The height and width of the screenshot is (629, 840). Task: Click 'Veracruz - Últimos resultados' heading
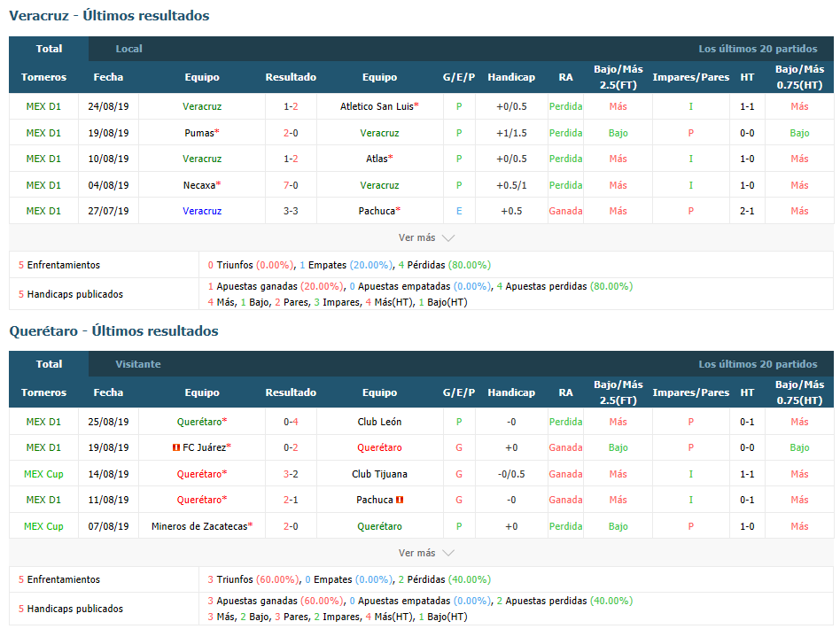pos(109,16)
